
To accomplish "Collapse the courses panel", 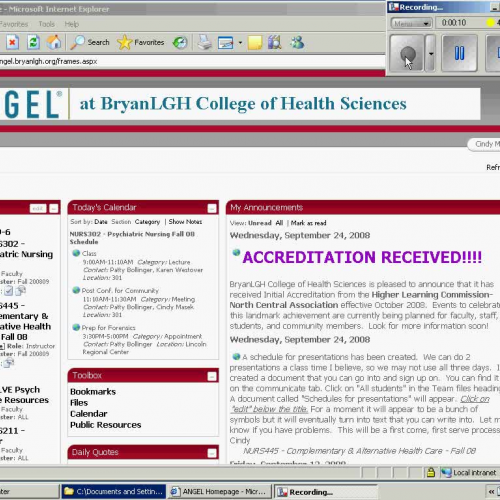I will pos(54,208).
